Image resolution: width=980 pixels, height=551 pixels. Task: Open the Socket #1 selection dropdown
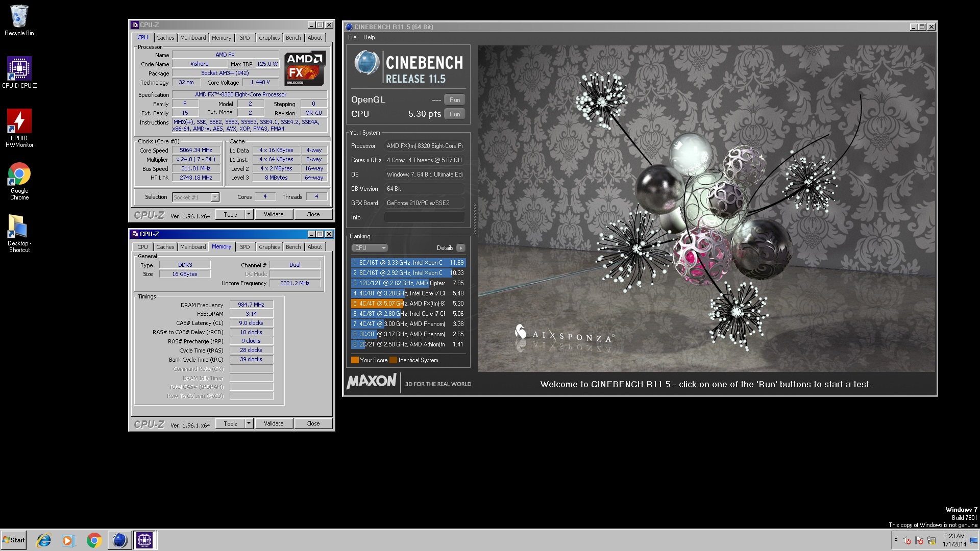point(196,197)
